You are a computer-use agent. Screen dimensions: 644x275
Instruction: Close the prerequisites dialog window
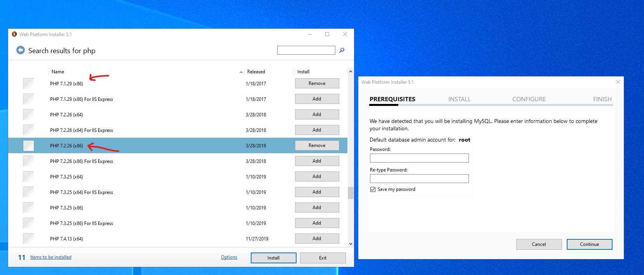[618, 82]
